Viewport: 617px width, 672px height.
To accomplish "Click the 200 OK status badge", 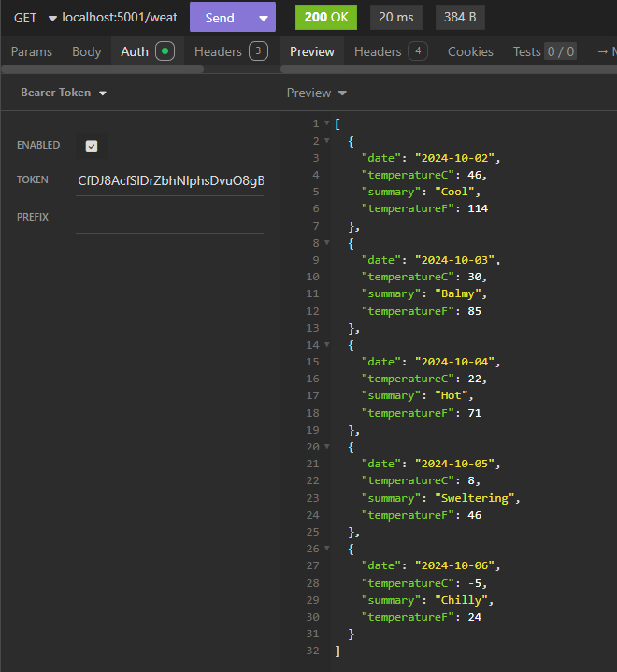I will point(326,17).
